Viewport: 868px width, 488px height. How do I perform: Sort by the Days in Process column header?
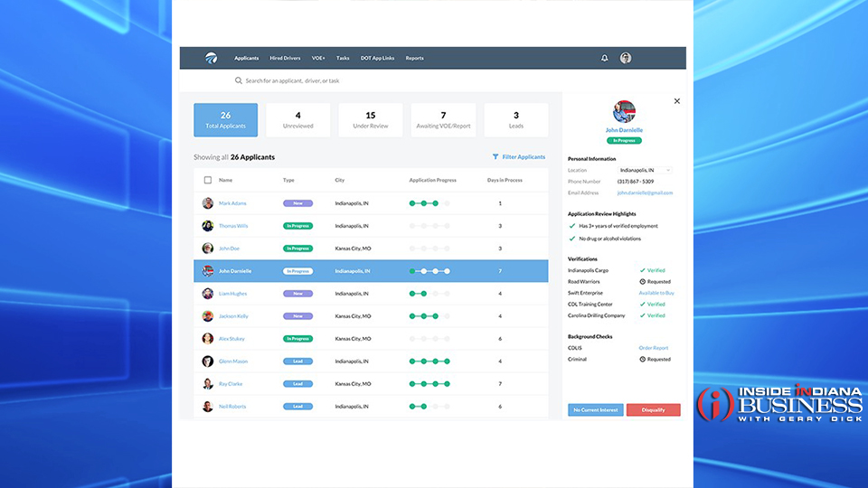point(505,180)
